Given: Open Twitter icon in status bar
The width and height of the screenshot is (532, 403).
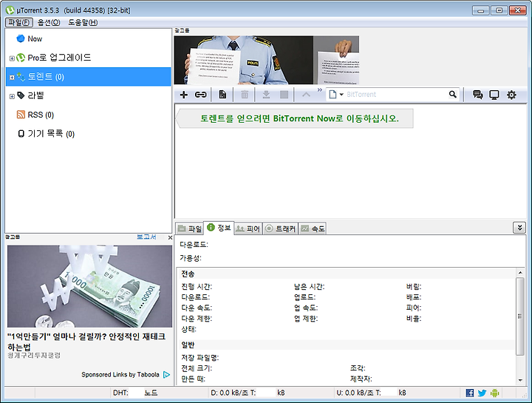Looking at the screenshot, I should click(x=482, y=393).
